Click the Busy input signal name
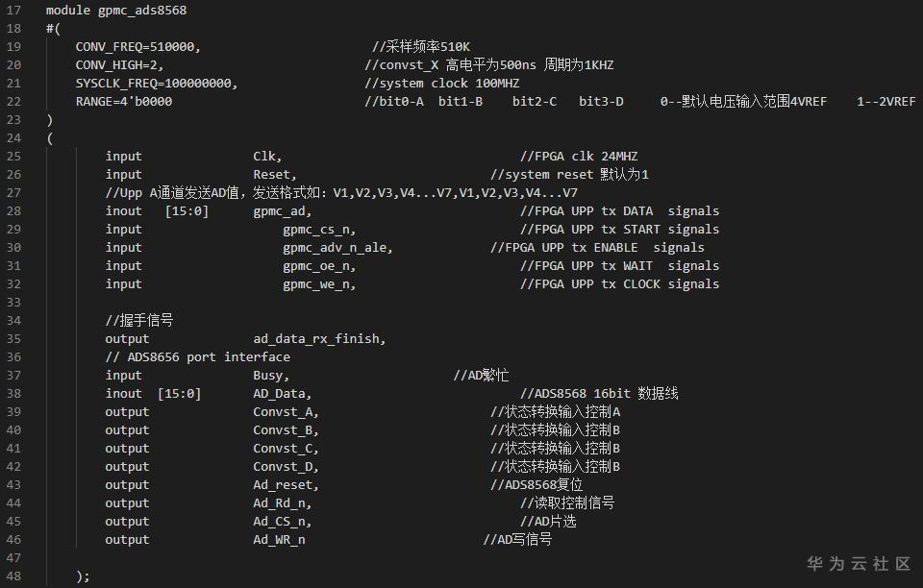 click(x=271, y=376)
